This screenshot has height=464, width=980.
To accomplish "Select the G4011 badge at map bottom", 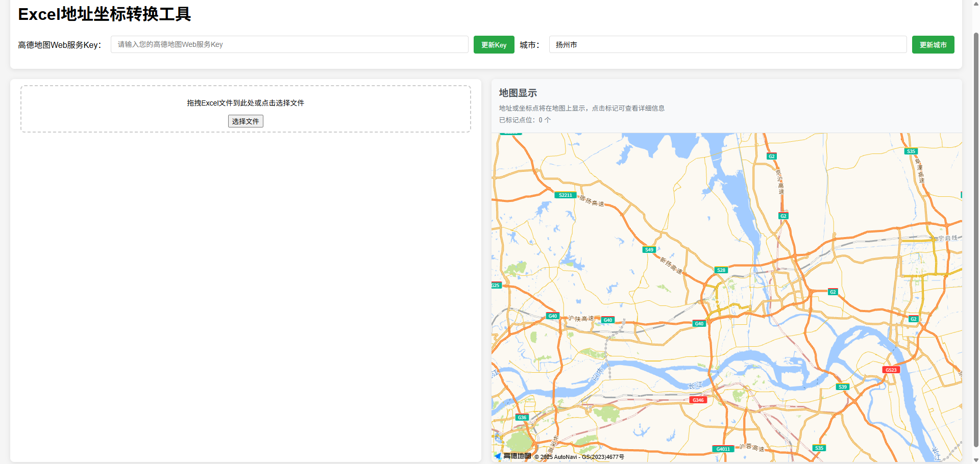I will 723,449.
